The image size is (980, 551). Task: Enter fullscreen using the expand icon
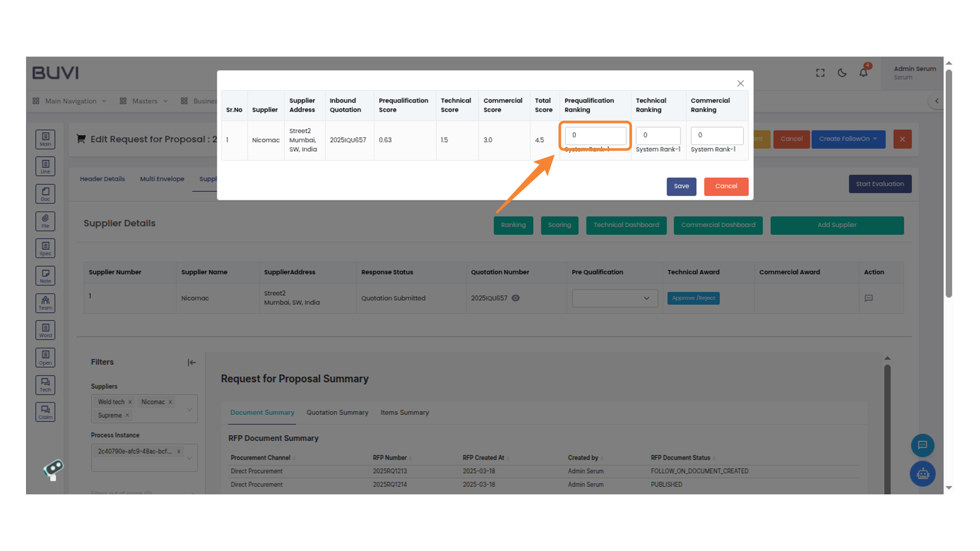pos(820,72)
